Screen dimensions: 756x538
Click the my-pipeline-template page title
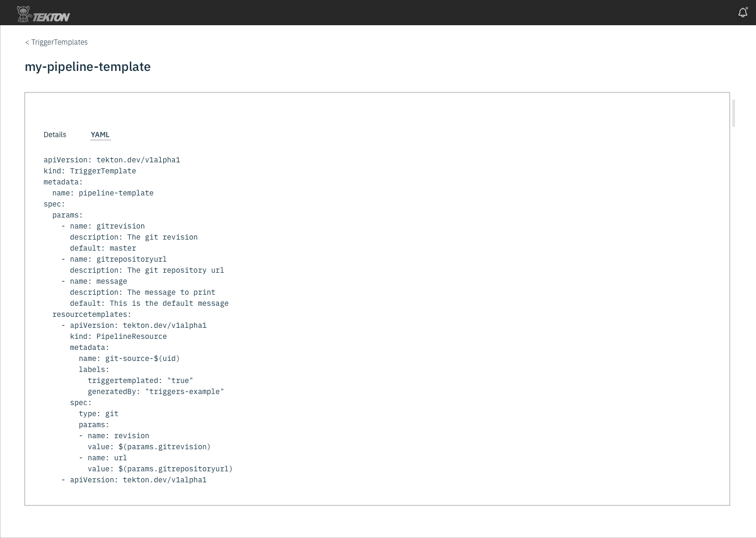click(87, 67)
